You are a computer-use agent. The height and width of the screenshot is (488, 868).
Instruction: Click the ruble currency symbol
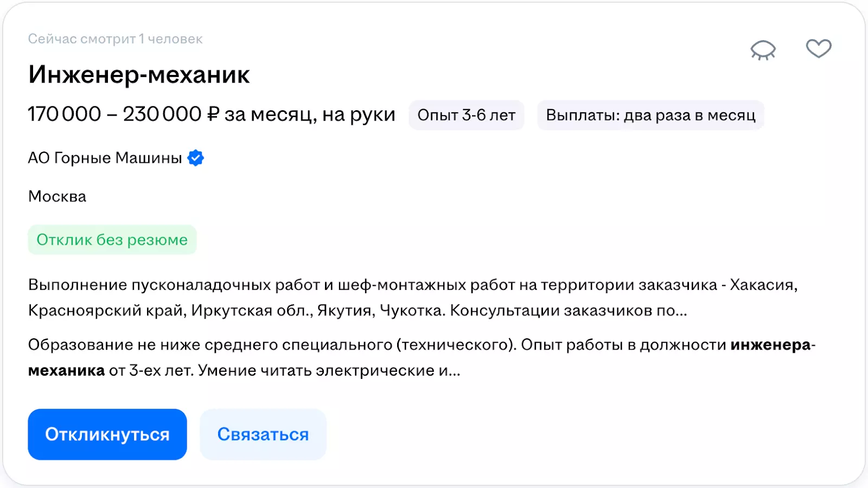[213, 115]
